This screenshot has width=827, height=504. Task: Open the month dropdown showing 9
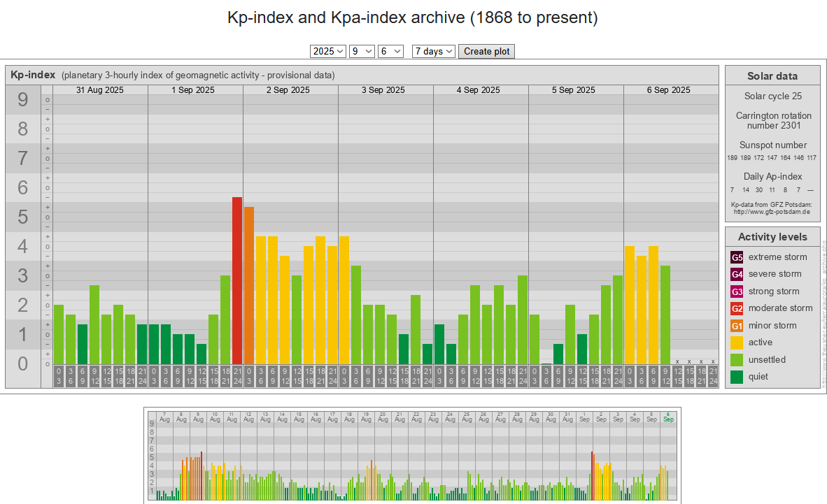(x=362, y=51)
